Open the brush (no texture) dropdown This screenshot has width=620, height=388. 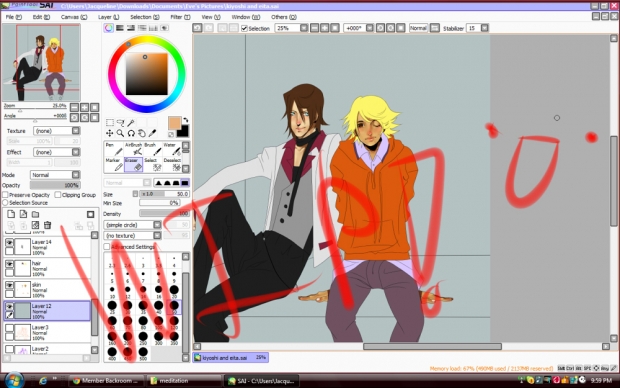tap(157, 235)
